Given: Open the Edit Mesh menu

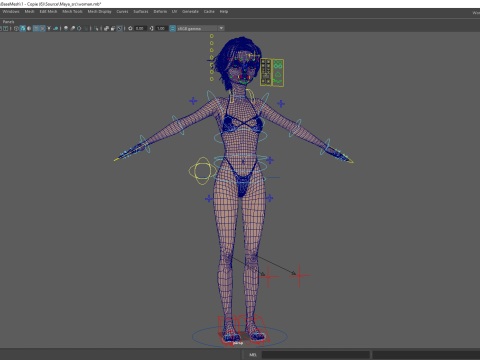Looking at the screenshot, I should pos(48,12).
